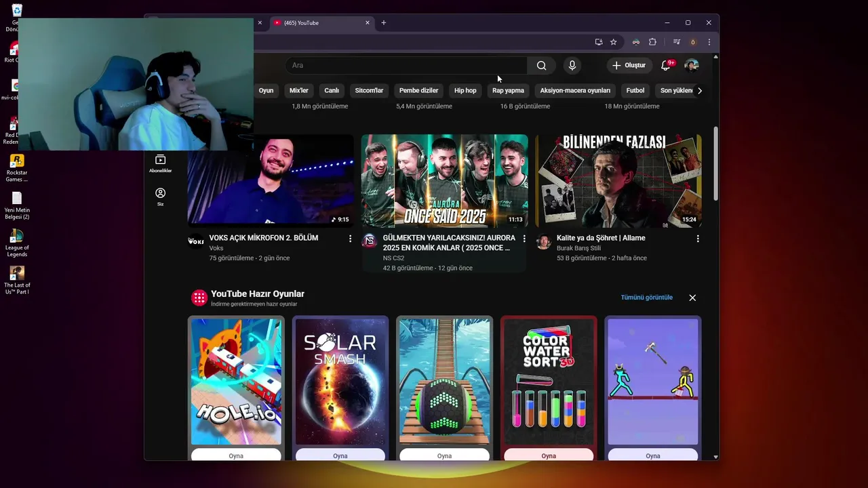Select Yeni Metin Belgesi (2) desktop file

(x=17, y=206)
